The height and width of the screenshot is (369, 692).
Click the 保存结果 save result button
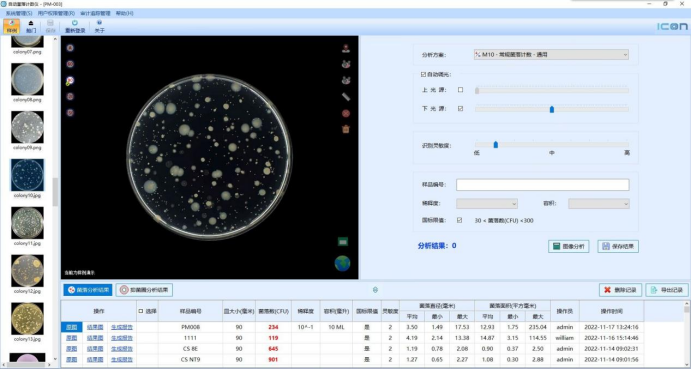point(618,246)
